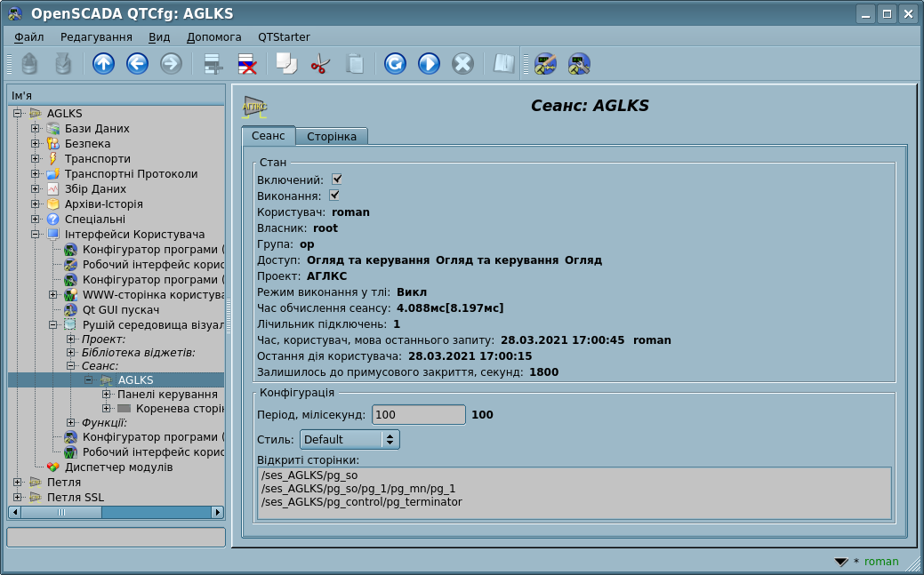Select Коренева сторінка tree item
Image resolution: width=924 pixels, height=575 pixels.
tap(180, 408)
